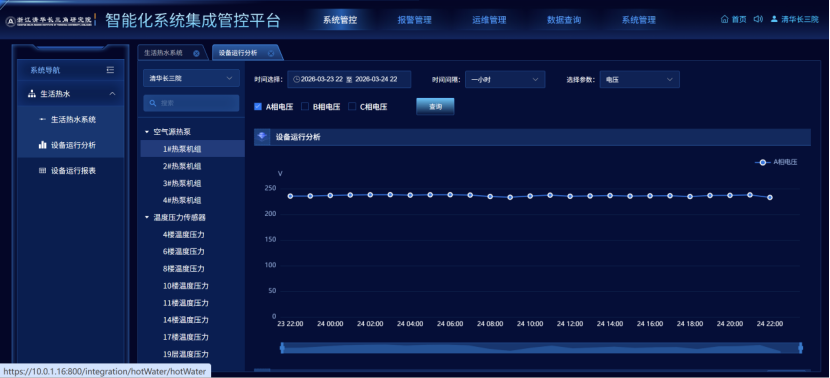This screenshot has width=830, height=378.
Task: Collapse the 生活热水 menu chevron
Action: click(112, 94)
